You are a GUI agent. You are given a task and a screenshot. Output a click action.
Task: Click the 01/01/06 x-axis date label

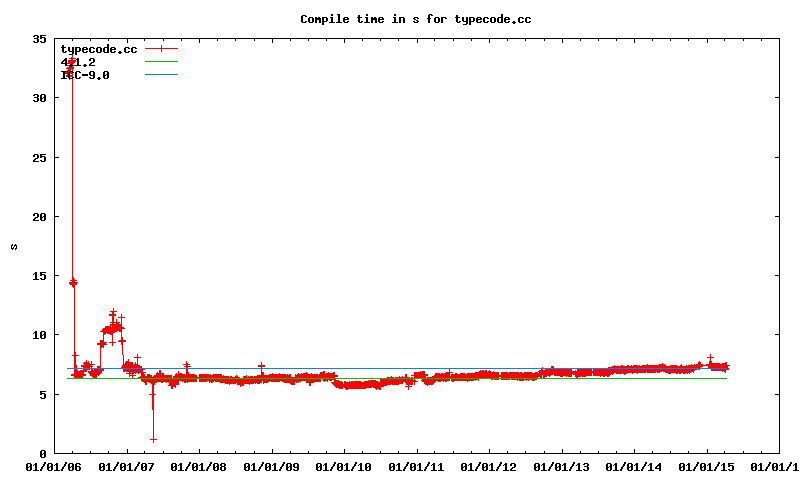(x=54, y=467)
